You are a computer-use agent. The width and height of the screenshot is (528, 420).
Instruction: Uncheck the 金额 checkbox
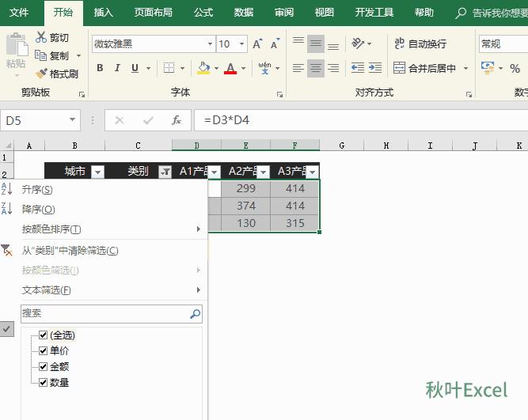click(43, 366)
